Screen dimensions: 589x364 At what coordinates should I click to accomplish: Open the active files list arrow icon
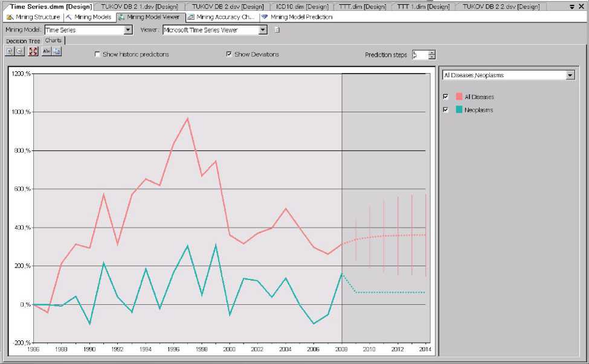pos(573,6)
